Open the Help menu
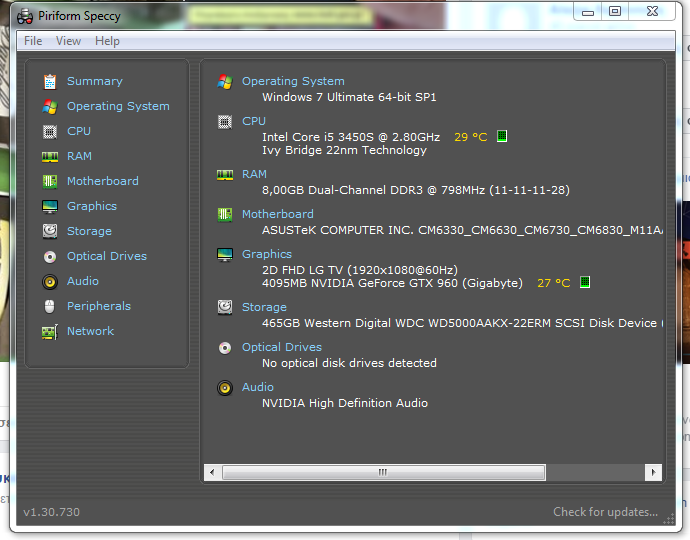The image size is (690, 540). coord(107,41)
